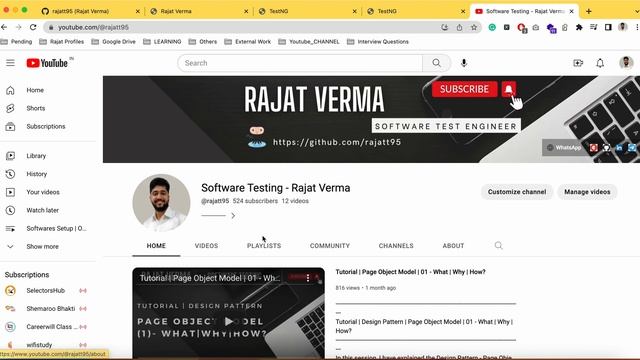The height and width of the screenshot is (360, 640).
Task: Play the Page Object Model video
Action: tap(229, 321)
